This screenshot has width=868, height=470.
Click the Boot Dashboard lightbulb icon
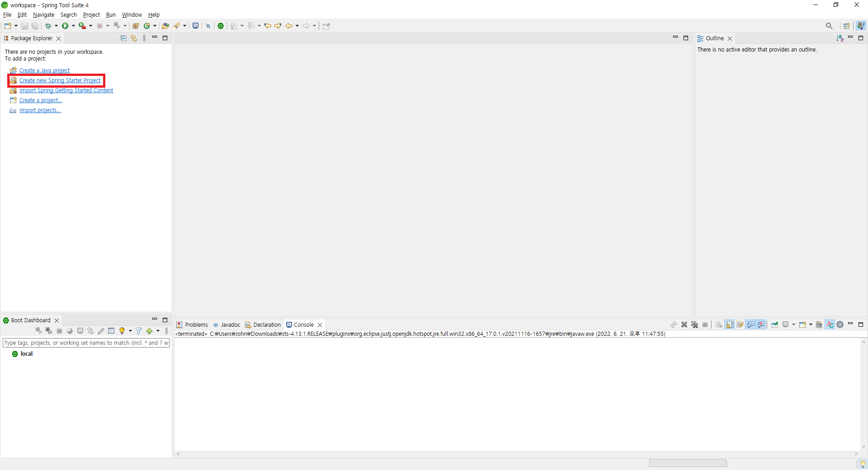122,331
